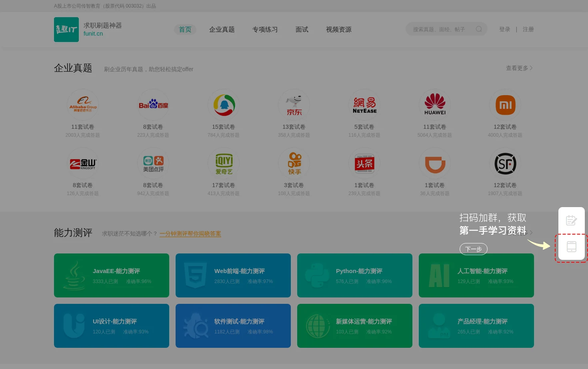Open the NetEase company logo

[364, 105]
